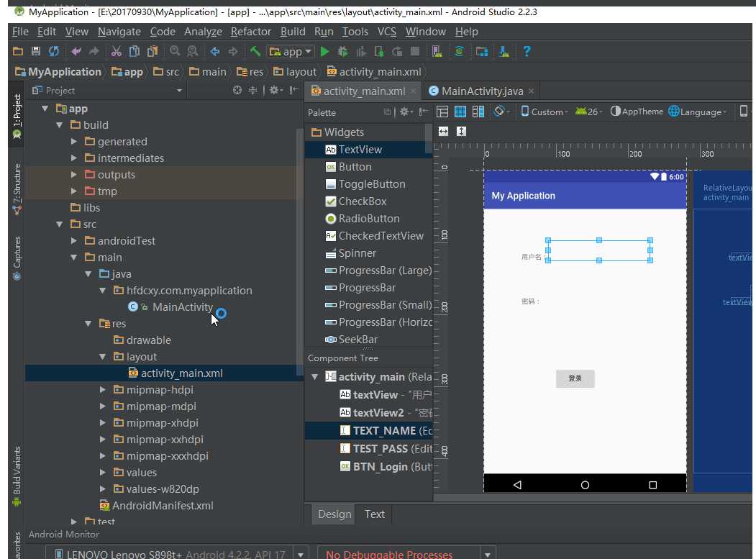
Task: Click the Back navigation arrow
Action: pyautogui.click(x=215, y=51)
